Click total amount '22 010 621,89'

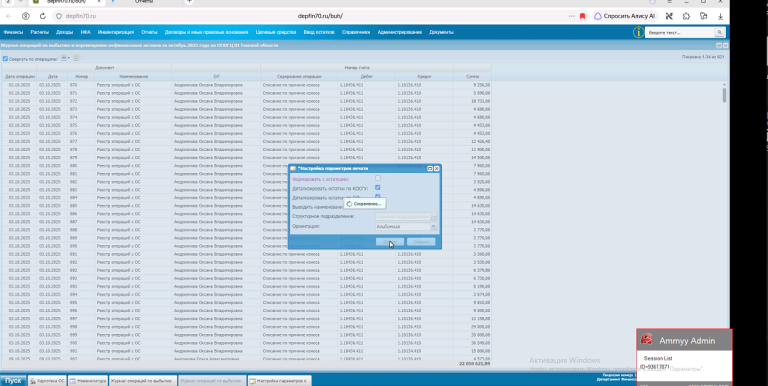[x=475, y=364]
